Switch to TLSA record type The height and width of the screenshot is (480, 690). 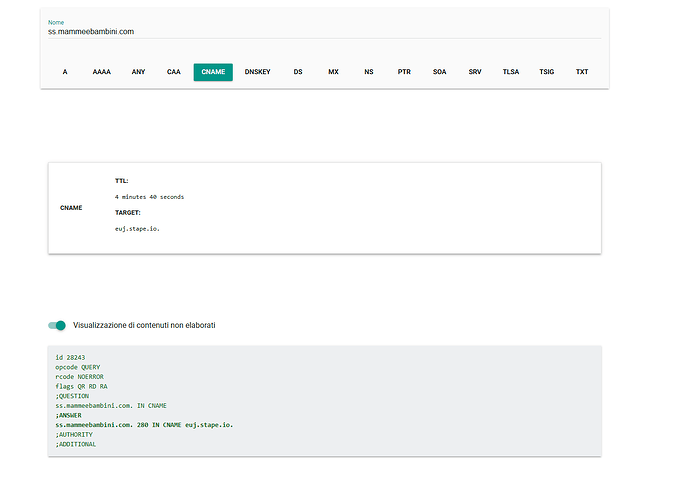[511, 72]
